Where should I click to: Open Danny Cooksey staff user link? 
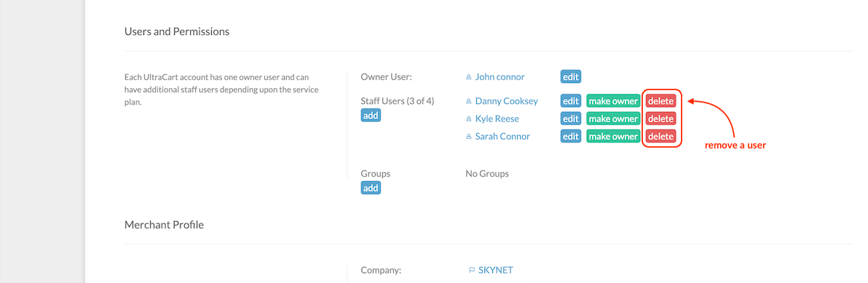[507, 101]
